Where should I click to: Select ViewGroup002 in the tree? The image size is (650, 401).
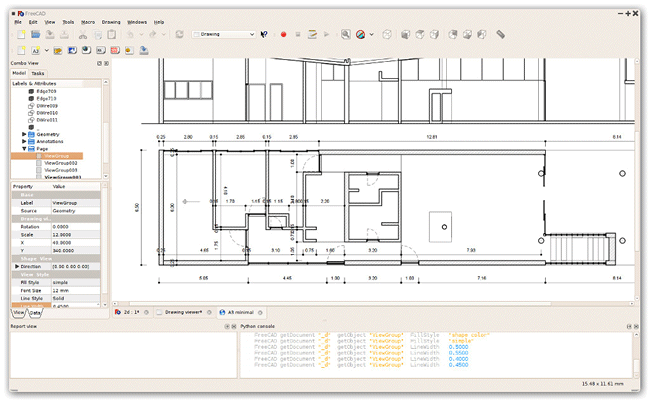(x=60, y=164)
